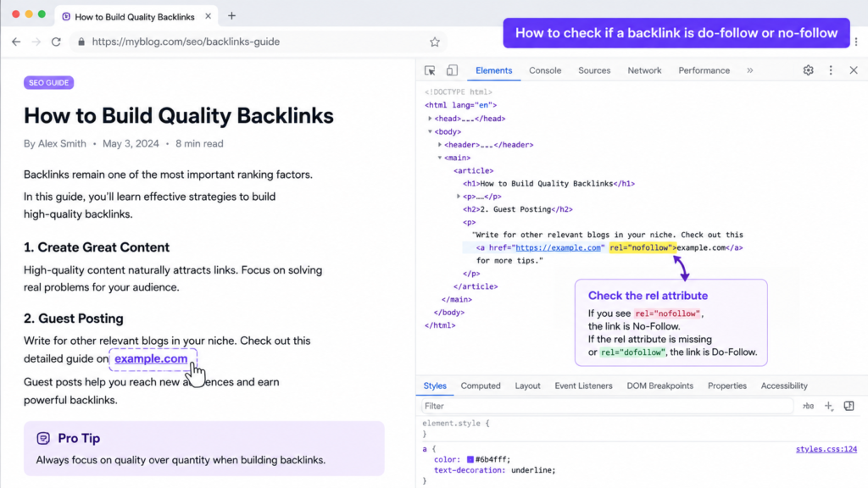Open the Network tab
Screen dimensions: 868x488
coord(644,70)
